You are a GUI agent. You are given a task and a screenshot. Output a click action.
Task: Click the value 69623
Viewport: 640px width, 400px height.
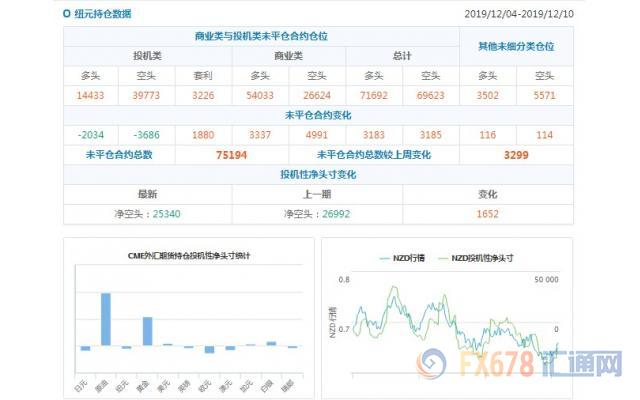pos(431,96)
